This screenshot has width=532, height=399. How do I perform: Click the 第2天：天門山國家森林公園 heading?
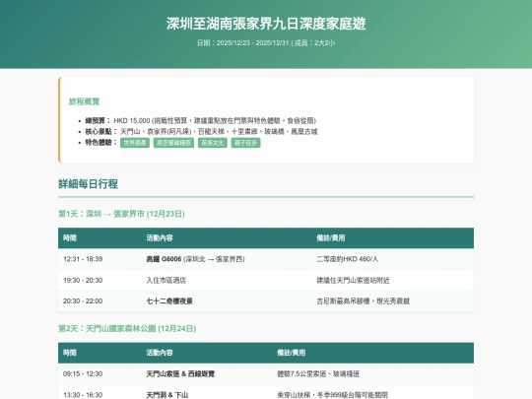click(x=127, y=328)
